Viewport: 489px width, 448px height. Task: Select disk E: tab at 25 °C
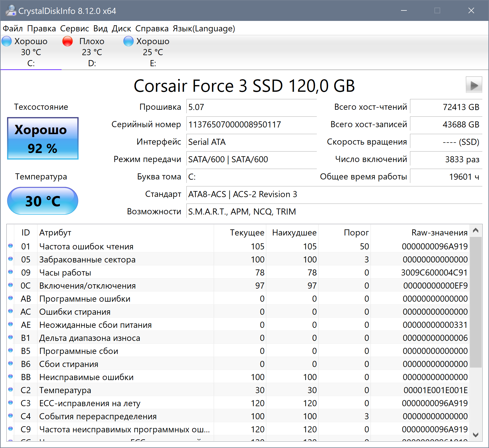[153, 52]
